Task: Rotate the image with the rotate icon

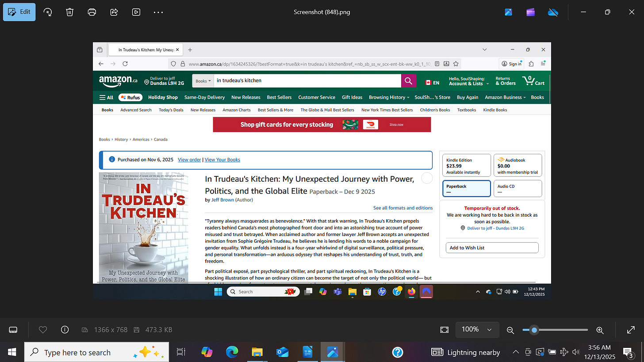Action: (48, 12)
